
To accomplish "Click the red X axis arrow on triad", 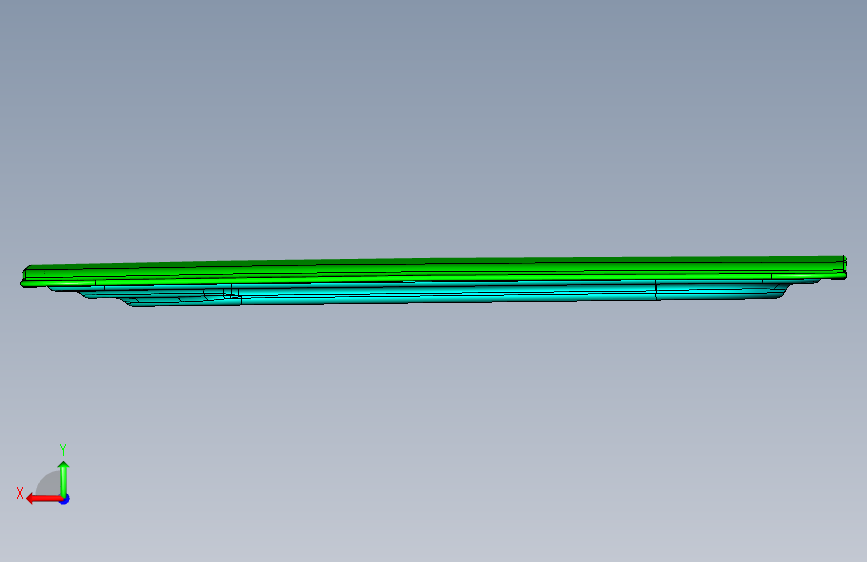I will (43, 499).
